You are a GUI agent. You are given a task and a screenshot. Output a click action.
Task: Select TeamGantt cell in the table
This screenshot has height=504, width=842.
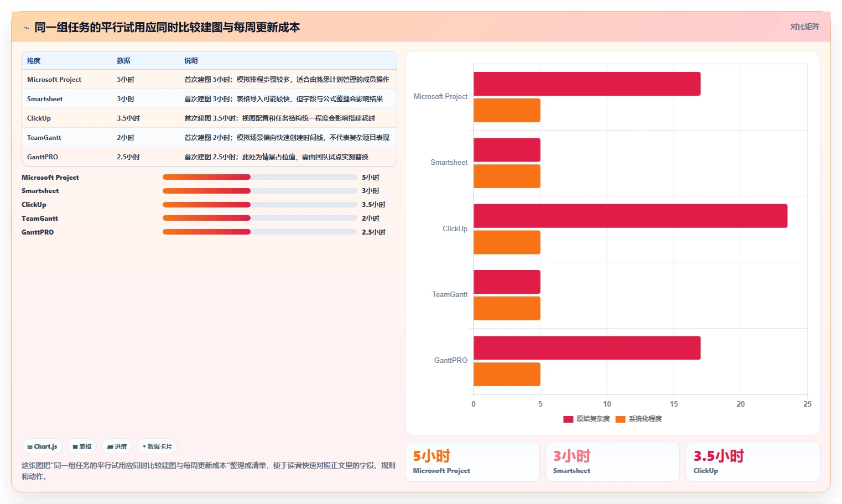tap(44, 138)
